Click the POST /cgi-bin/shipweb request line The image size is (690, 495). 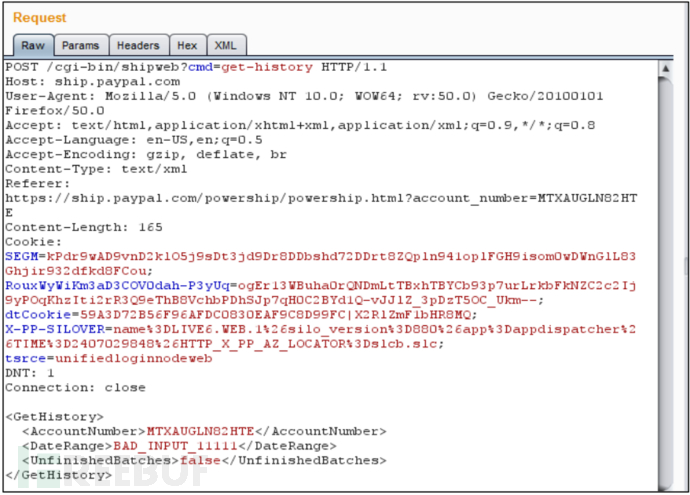pos(196,67)
